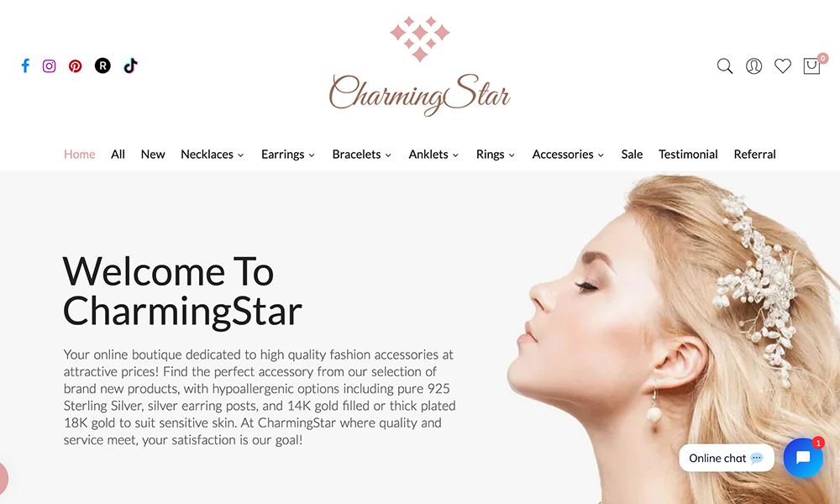
Task: Expand the Earrings dropdown menu
Action: tap(287, 155)
